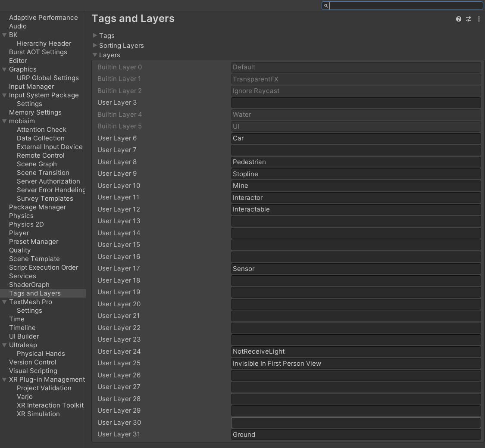Image resolution: width=485 pixels, height=448 pixels.
Task: Open Adaptive Performance settings
Action: tap(43, 18)
